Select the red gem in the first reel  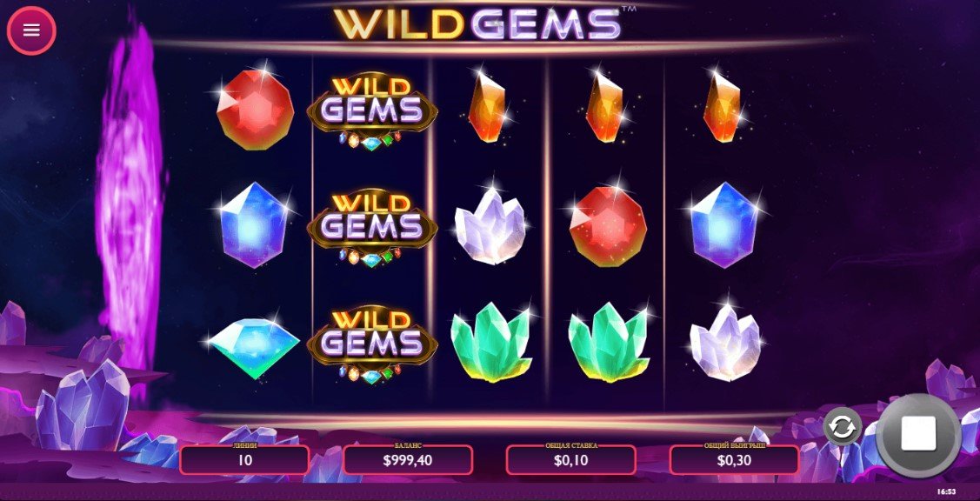tap(255, 108)
